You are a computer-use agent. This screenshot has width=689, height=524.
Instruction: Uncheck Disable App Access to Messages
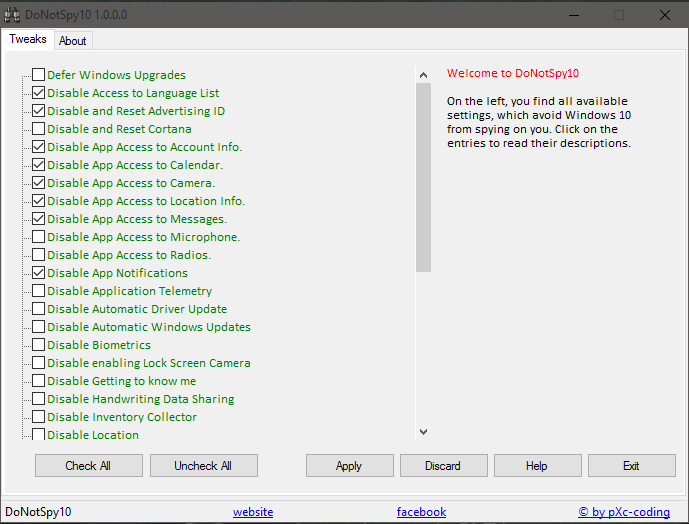click(x=39, y=219)
